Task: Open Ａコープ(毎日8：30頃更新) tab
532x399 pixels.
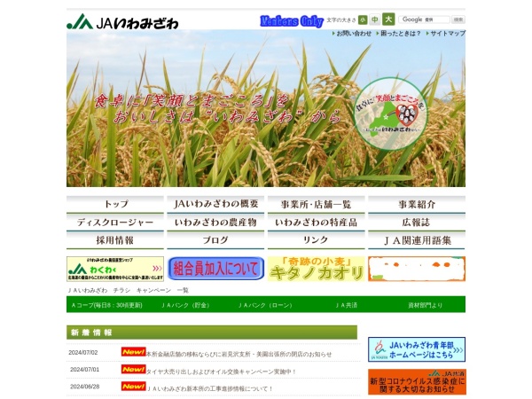Action: 106,305
